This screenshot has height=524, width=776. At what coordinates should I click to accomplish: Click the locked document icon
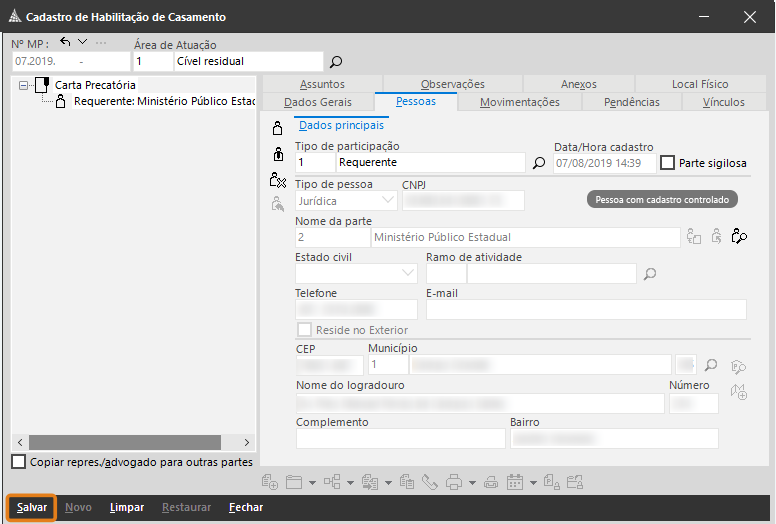[x=551, y=482]
